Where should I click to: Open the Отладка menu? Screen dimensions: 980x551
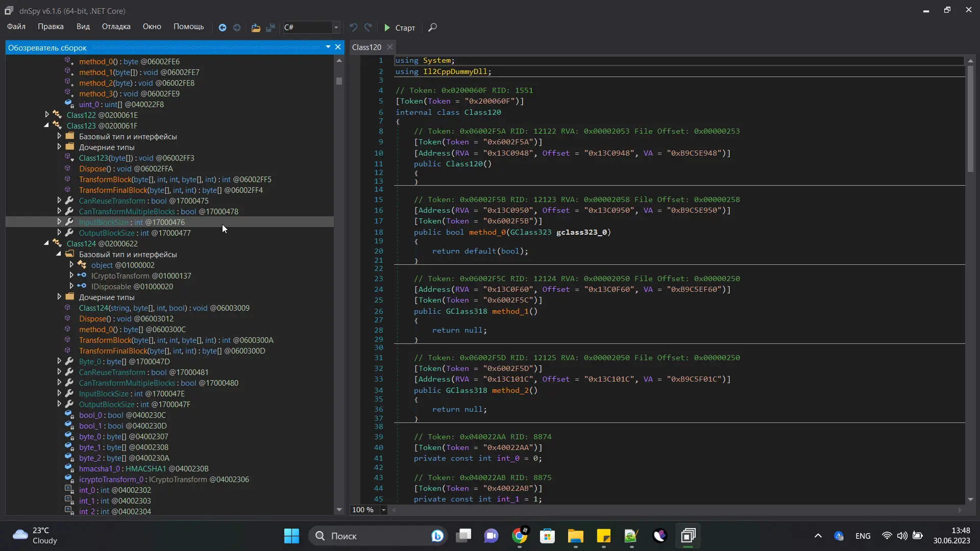tap(116, 27)
